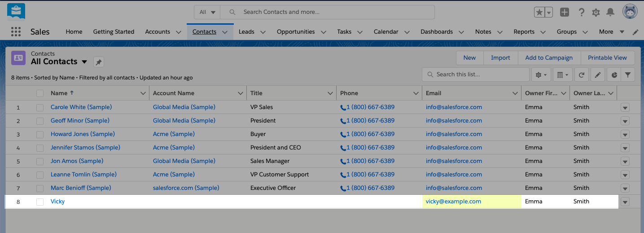Show the Filters funnel icon

pos(628,75)
